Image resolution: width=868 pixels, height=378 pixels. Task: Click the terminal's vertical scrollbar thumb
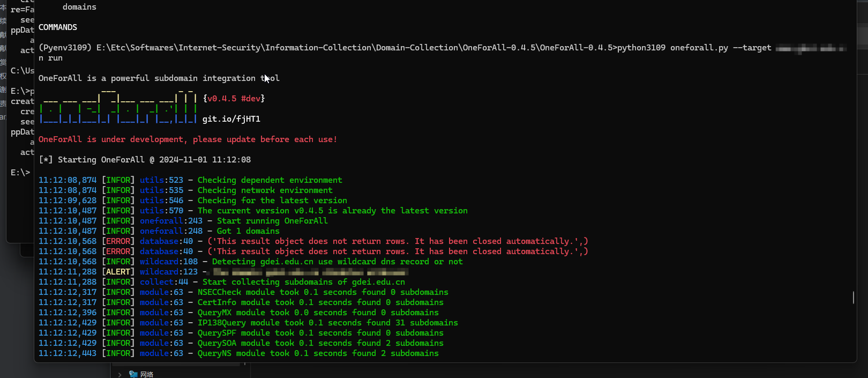pyautogui.click(x=853, y=297)
